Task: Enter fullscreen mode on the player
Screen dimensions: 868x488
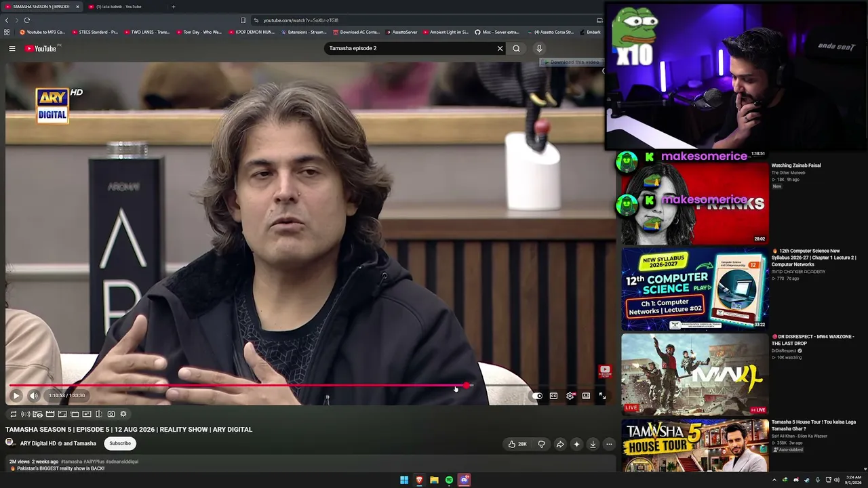Action: pyautogui.click(x=602, y=396)
